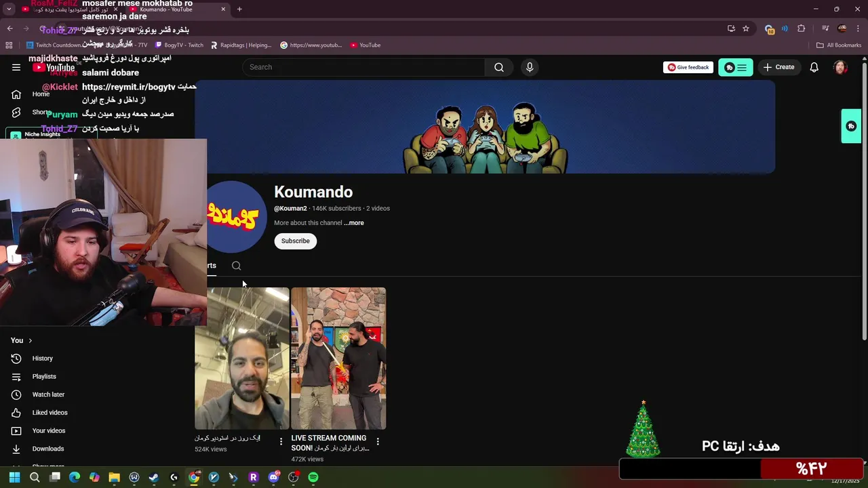Image resolution: width=868 pixels, height=488 pixels.
Task: Open the Chrome three-dot menu
Action: [x=858, y=28]
